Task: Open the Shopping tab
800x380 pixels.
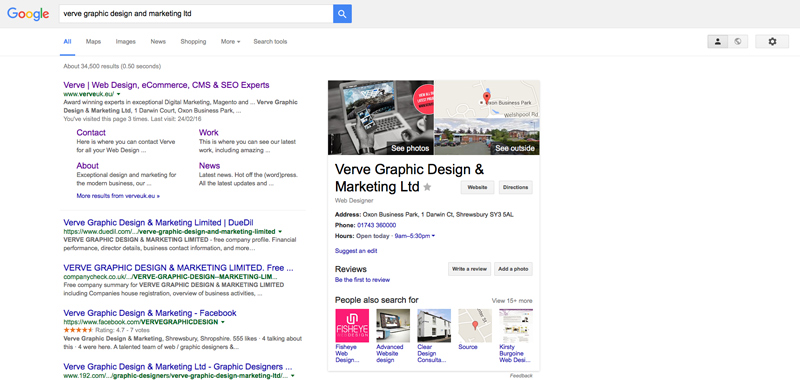Action: 193,42
